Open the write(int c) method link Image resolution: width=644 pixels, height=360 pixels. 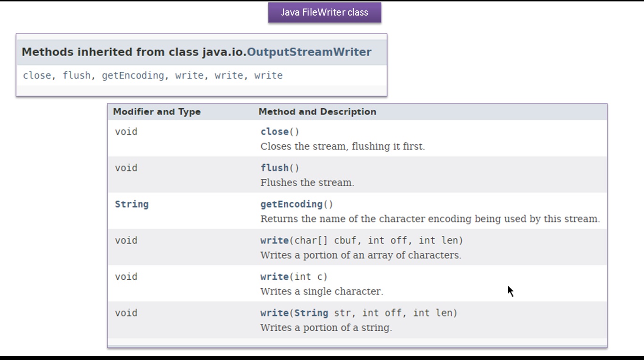[274, 277]
